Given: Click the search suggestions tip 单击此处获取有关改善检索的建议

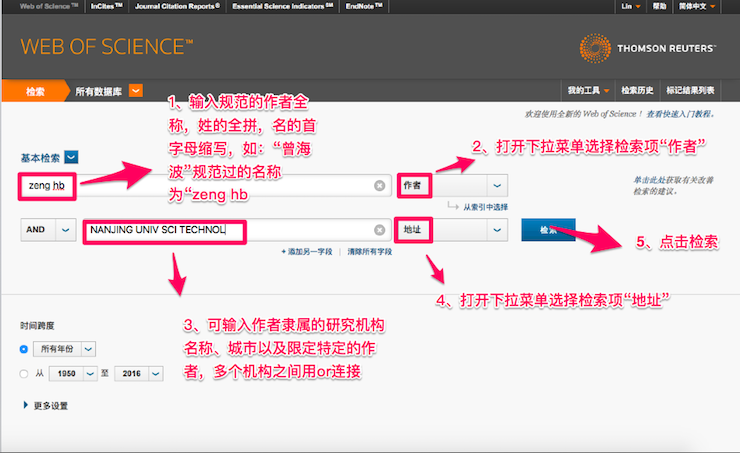Looking at the screenshot, I should 673,185.
